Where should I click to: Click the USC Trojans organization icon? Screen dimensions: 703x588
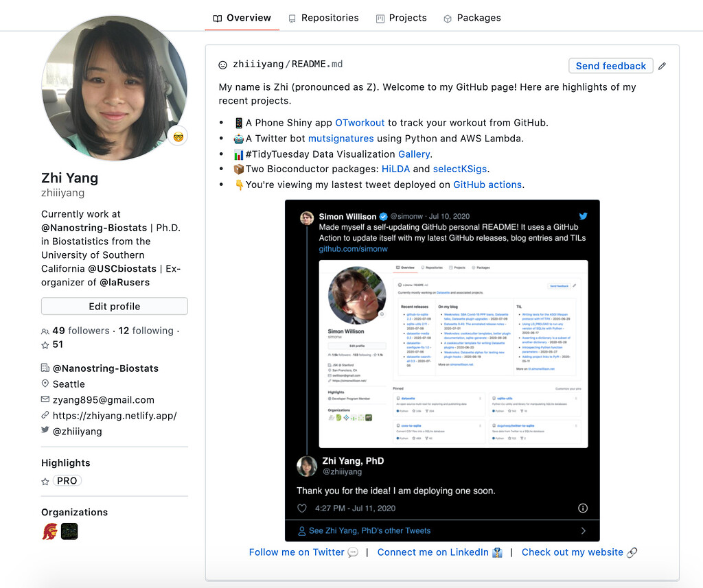pos(49,532)
